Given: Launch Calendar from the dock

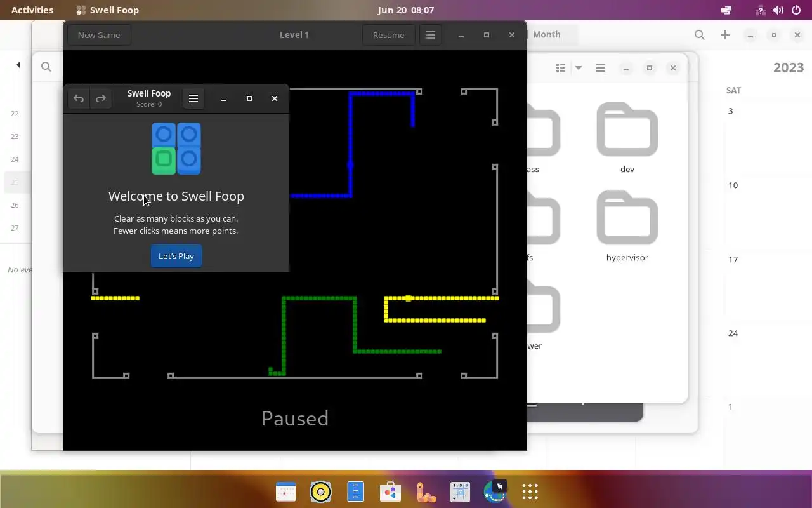Looking at the screenshot, I should coord(286,492).
